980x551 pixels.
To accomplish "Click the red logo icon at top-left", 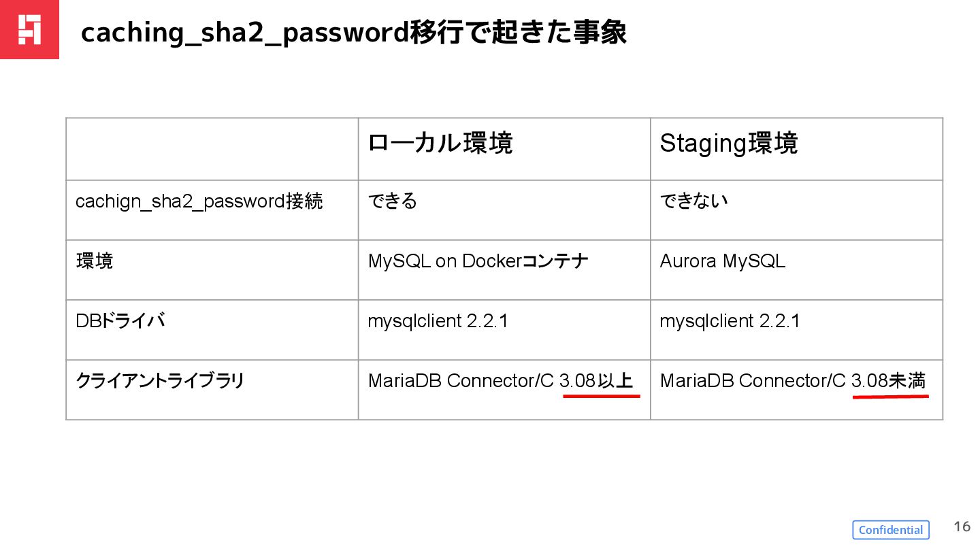I will [x=29, y=29].
